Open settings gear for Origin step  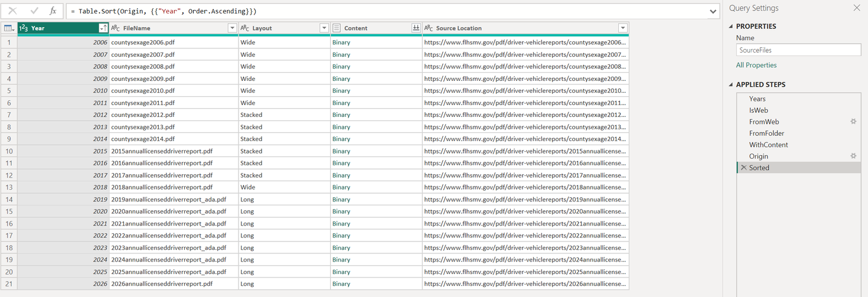point(853,156)
